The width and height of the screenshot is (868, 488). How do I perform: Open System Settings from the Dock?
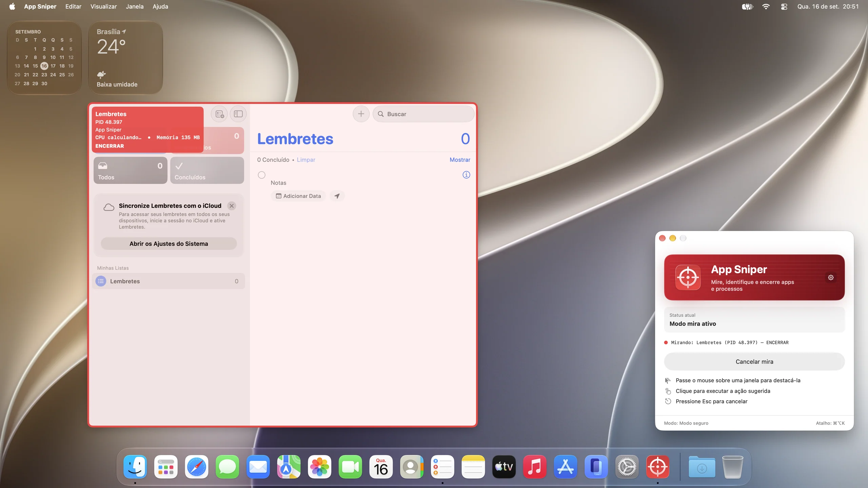627,467
